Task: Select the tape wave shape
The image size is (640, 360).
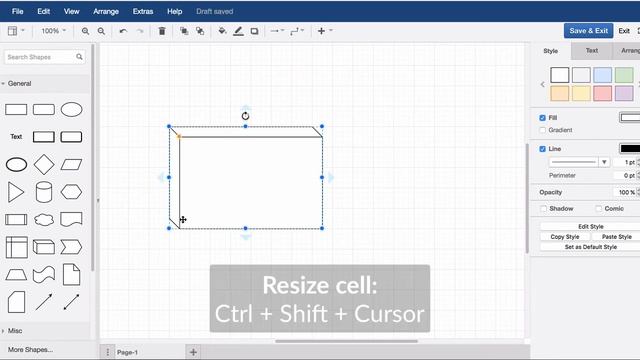Action: (44, 275)
